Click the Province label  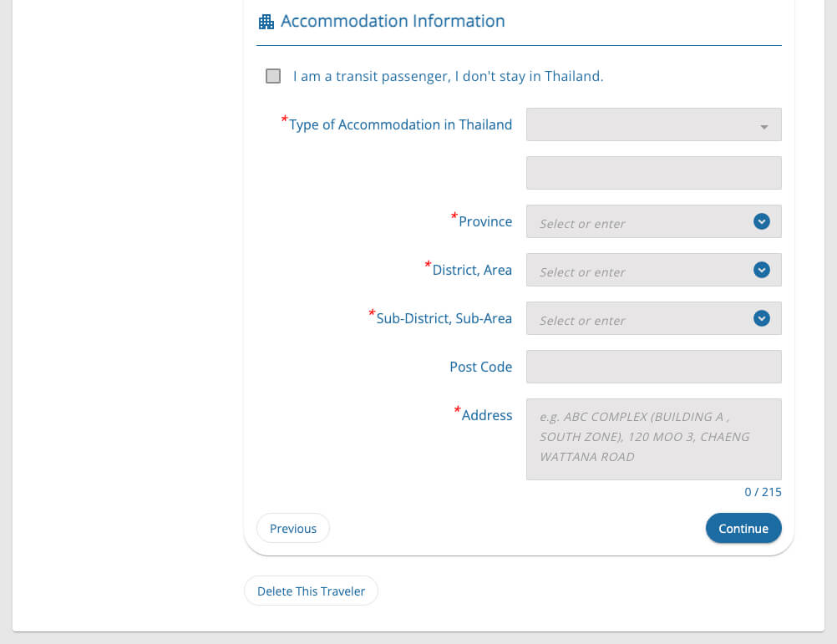(485, 221)
